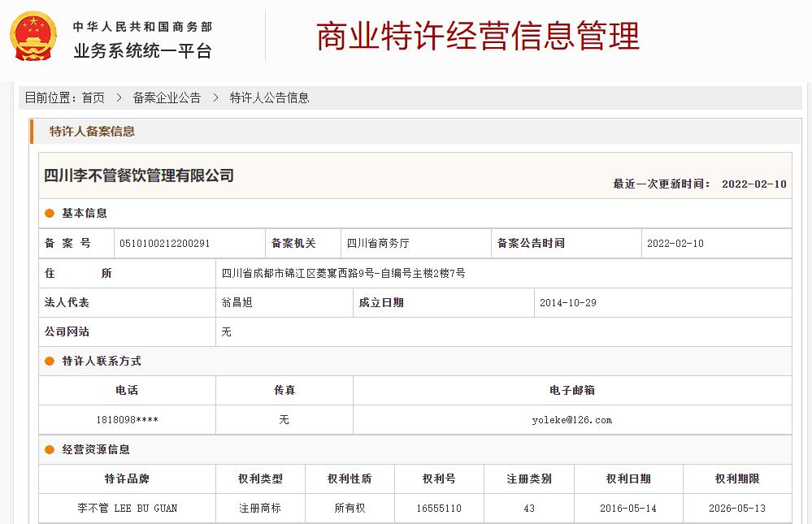
Task: Click the 传真 column header
Action: 284,391
